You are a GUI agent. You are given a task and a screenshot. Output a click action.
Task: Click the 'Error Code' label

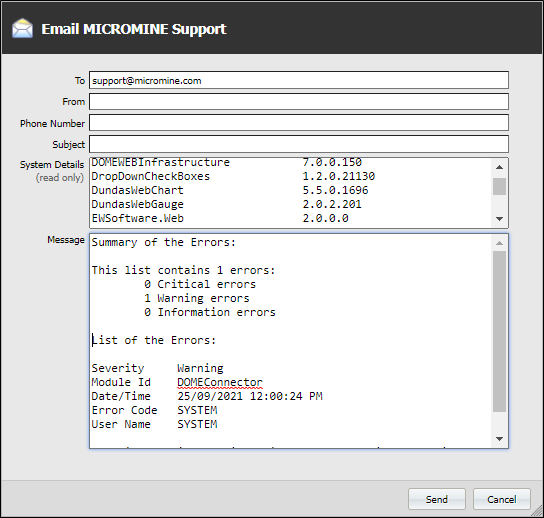(x=124, y=410)
